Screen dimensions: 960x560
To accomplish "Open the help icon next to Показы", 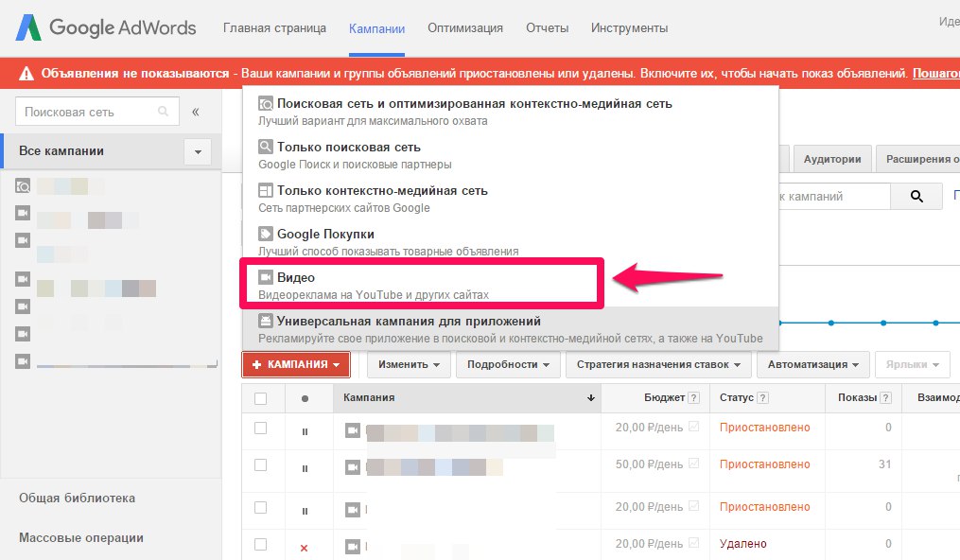I will (x=885, y=398).
